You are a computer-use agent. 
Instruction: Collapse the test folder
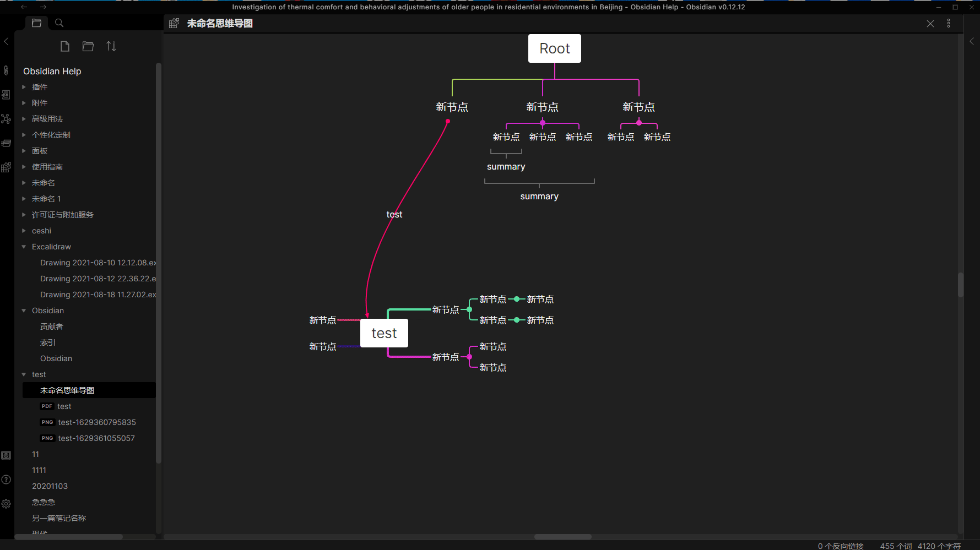(x=24, y=374)
